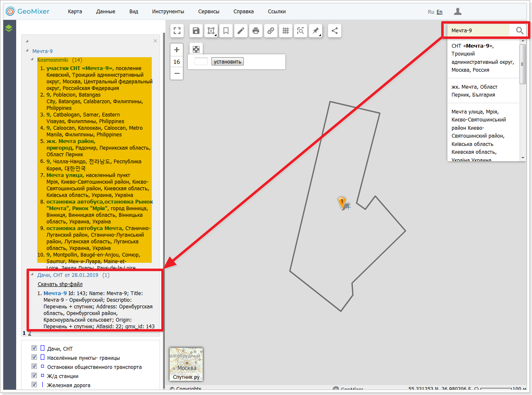
Task: Open line style icon for Железная дорога
Action: (x=42, y=385)
